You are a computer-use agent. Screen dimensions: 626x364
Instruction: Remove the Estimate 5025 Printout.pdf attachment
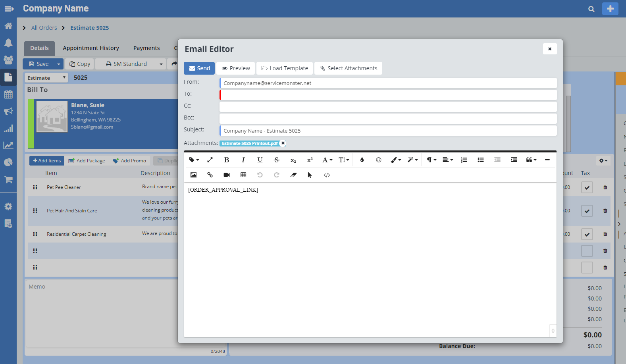tap(283, 143)
